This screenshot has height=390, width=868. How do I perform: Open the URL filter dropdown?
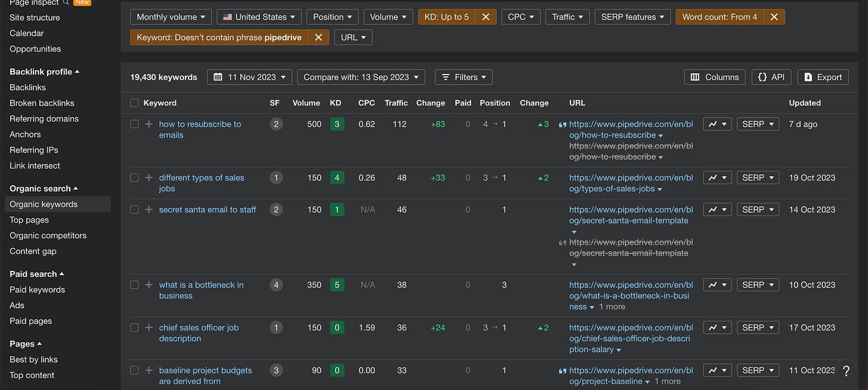tap(354, 38)
